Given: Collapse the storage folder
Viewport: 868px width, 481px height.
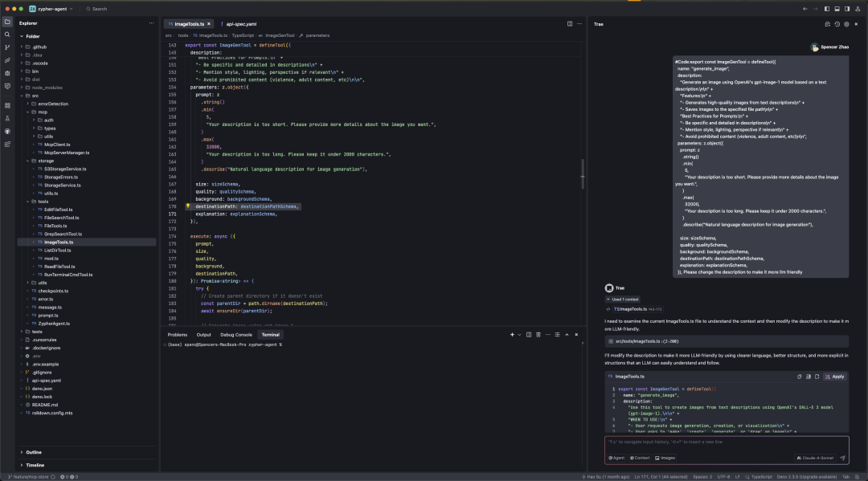Looking at the screenshot, I should 27,161.
